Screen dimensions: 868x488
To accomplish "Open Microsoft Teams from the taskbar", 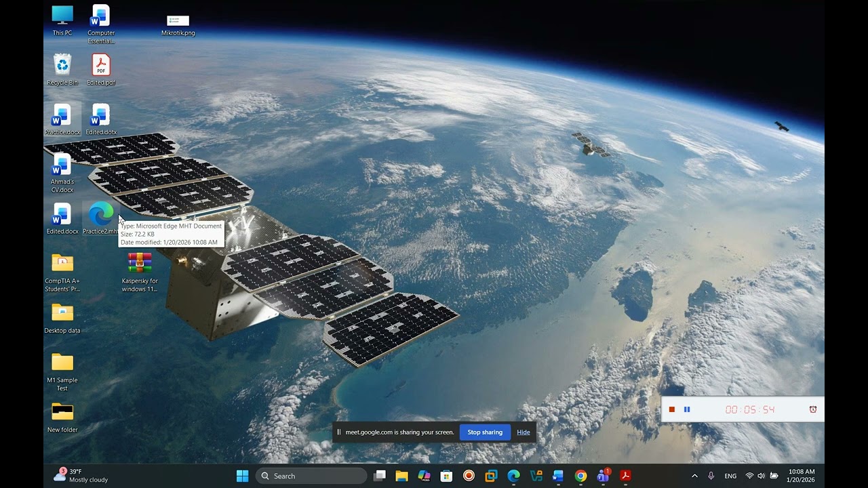I will (603, 476).
